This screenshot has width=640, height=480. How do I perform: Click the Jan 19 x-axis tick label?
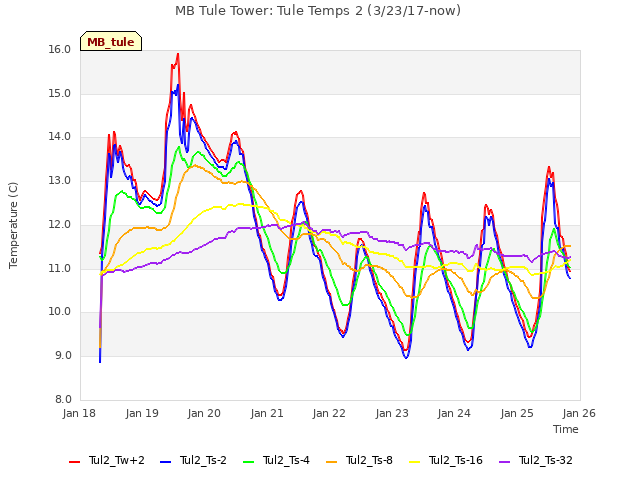[x=142, y=413]
